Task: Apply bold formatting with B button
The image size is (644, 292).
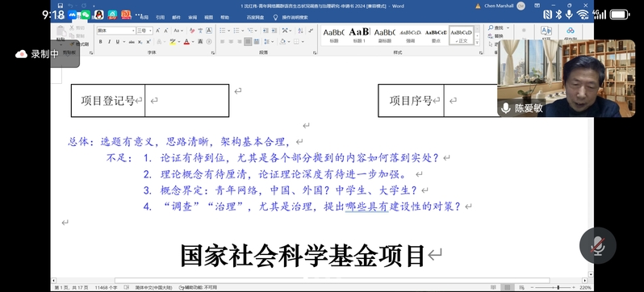Action: point(101,42)
